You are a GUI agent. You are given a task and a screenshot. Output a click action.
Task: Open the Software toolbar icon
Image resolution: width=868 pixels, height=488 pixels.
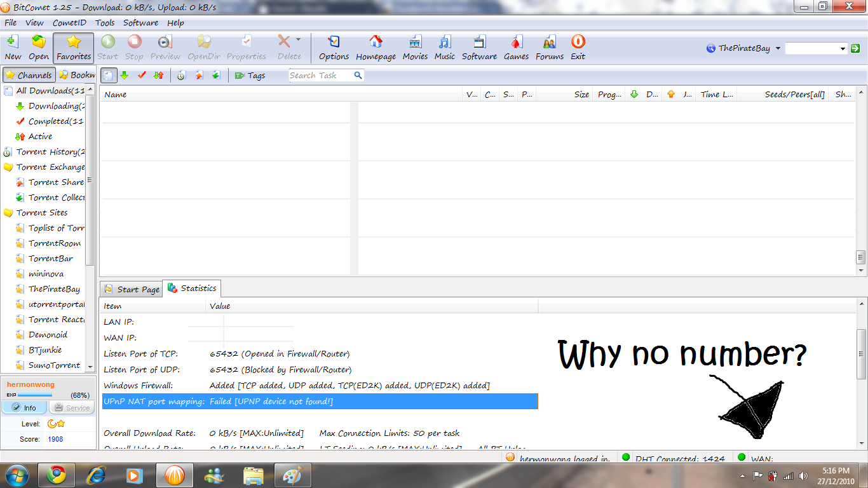[479, 48]
